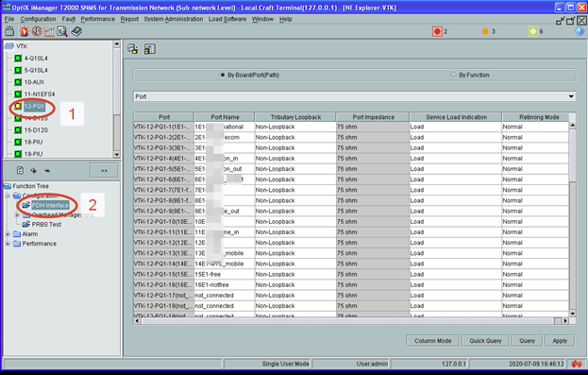Open the Load Software menu

click(227, 19)
